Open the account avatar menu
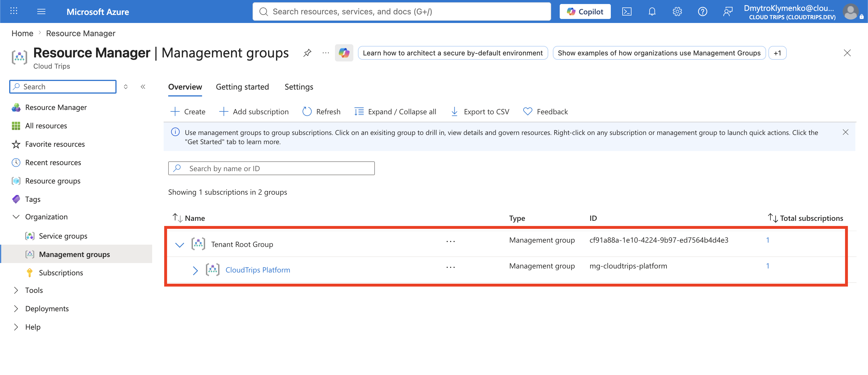This screenshot has height=375, width=868. [850, 12]
